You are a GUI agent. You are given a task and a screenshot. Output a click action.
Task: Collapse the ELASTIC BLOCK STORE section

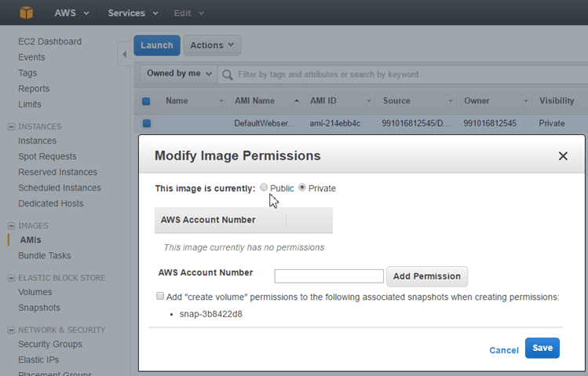[x=11, y=278]
